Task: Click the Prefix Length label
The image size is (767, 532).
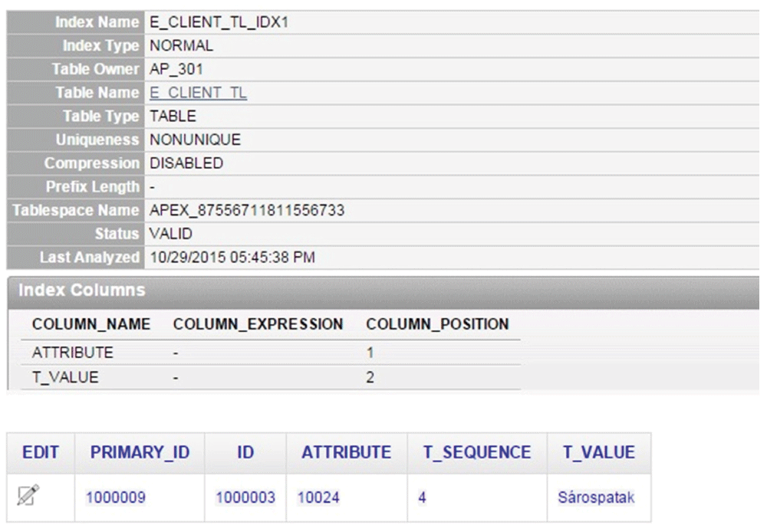Action: coord(93,186)
